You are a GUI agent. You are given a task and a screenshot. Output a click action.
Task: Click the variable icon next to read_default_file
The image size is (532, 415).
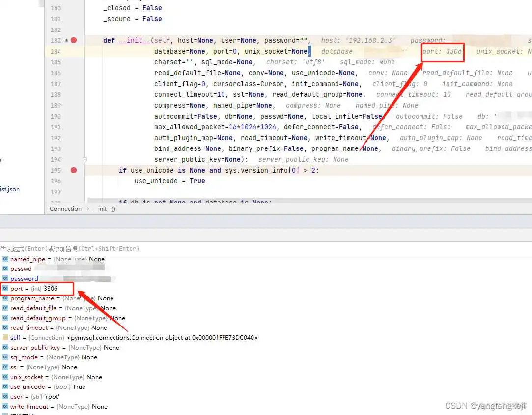(x=5, y=308)
